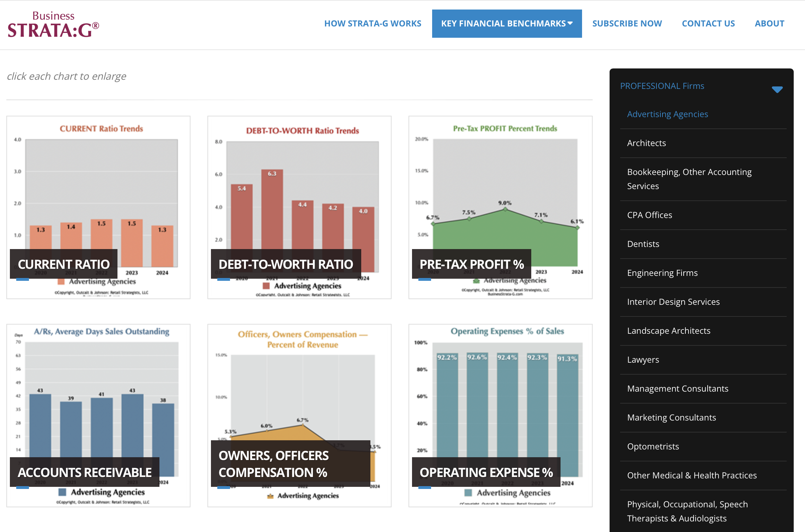Enlarge Owners, Officers Compensation % chart
This screenshot has height=532, width=805.
[299, 415]
